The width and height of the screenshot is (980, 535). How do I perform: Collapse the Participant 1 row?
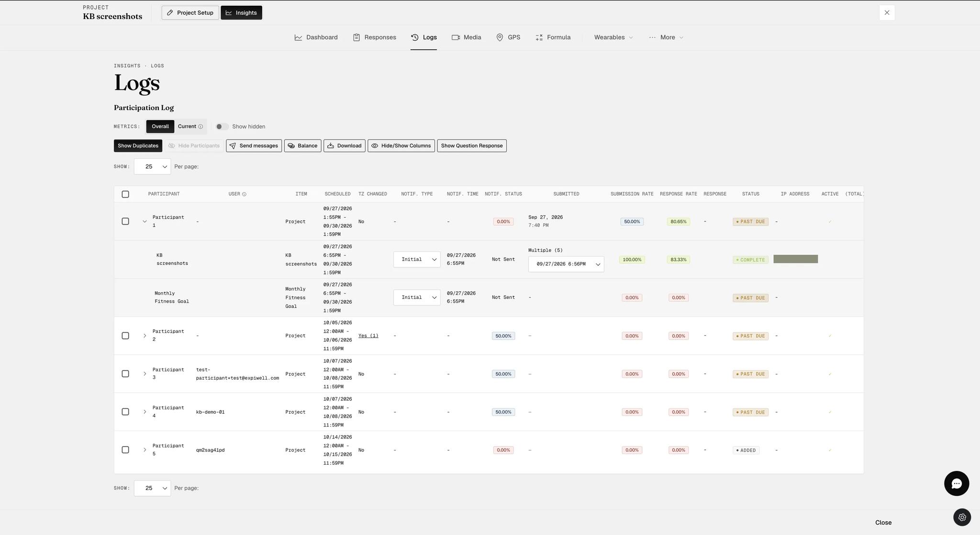click(x=145, y=221)
